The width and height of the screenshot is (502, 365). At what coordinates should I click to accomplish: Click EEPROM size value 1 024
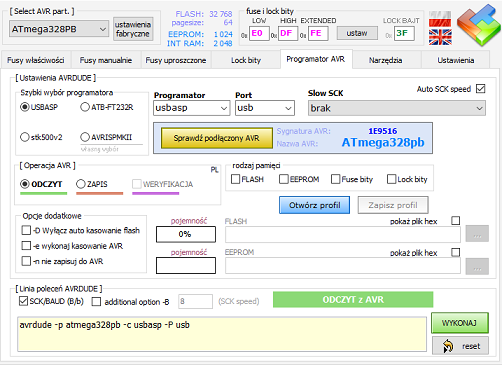[x=223, y=34]
